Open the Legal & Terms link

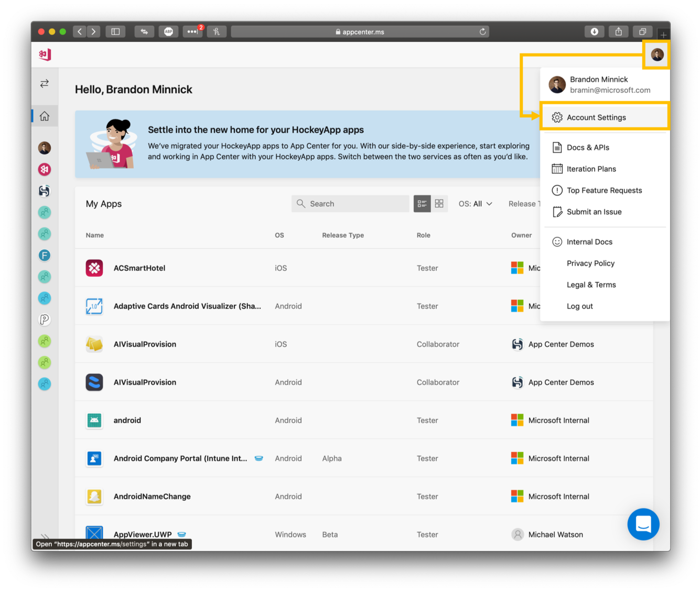pyautogui.click(x=591, y=285)
